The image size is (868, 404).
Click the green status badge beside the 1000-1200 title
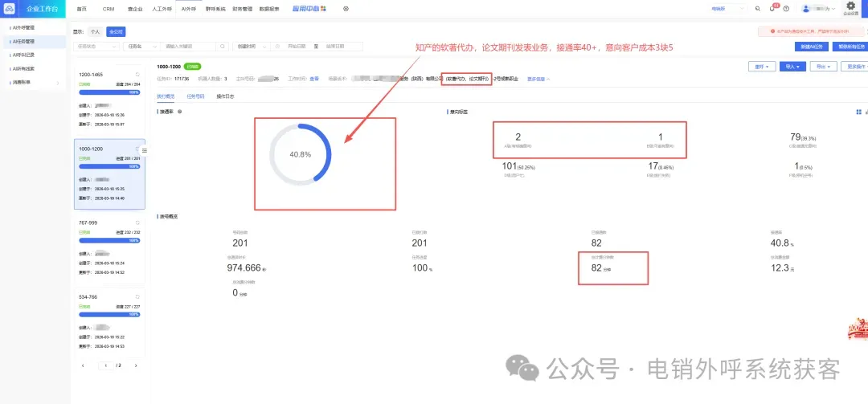click(192, 67)
